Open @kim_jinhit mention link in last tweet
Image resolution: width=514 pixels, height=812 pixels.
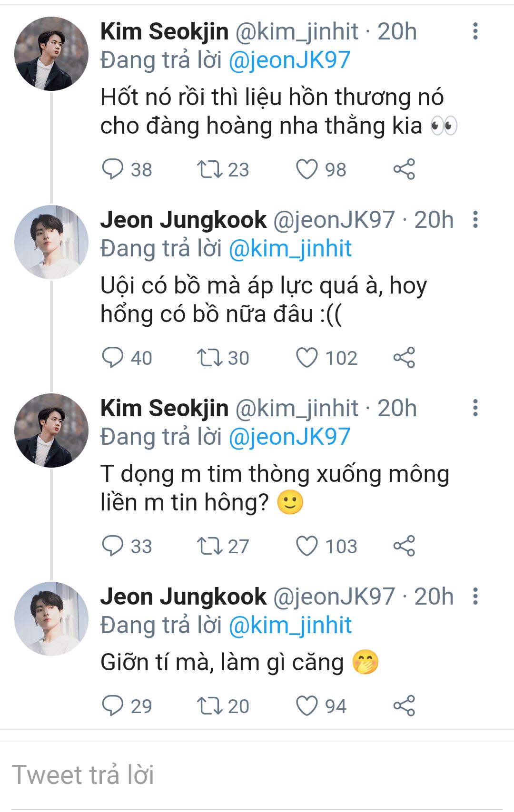click(x=290, y=626)
